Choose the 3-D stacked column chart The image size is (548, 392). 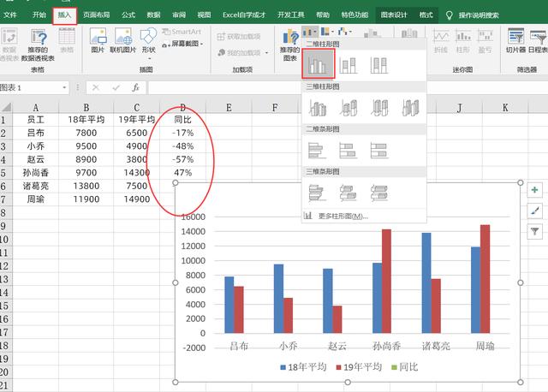coord(348,108)
